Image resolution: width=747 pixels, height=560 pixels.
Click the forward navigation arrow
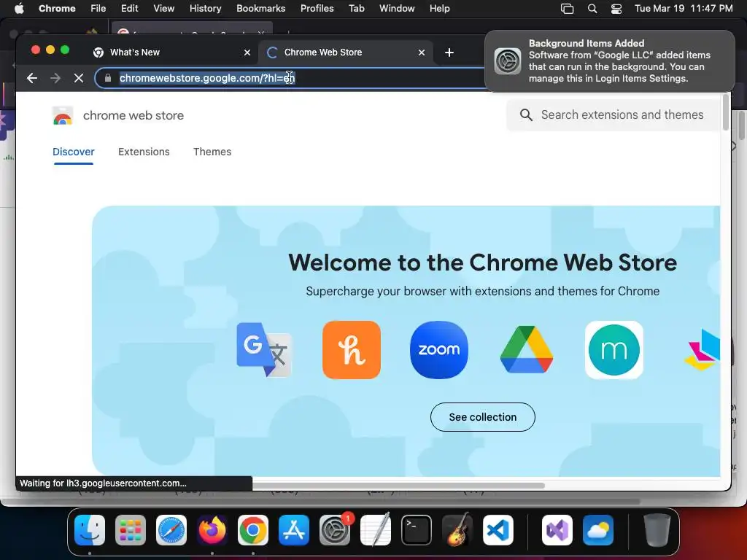coord(55,78)
